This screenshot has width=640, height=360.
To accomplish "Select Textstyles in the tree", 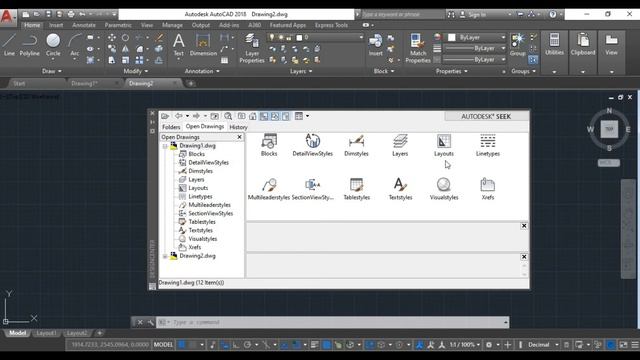I will pyautogui.click(x=200, y=231).
